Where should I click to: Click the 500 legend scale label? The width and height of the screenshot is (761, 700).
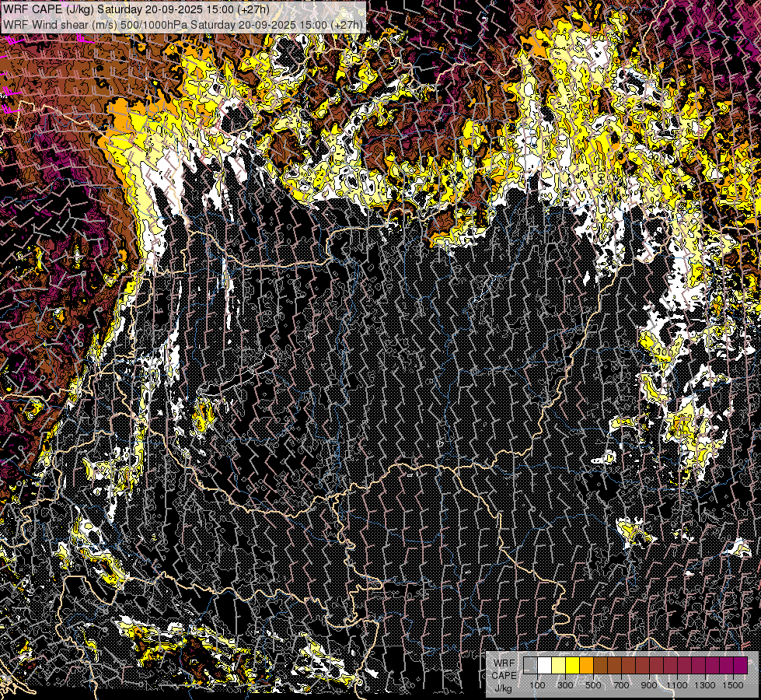point(593,685)
